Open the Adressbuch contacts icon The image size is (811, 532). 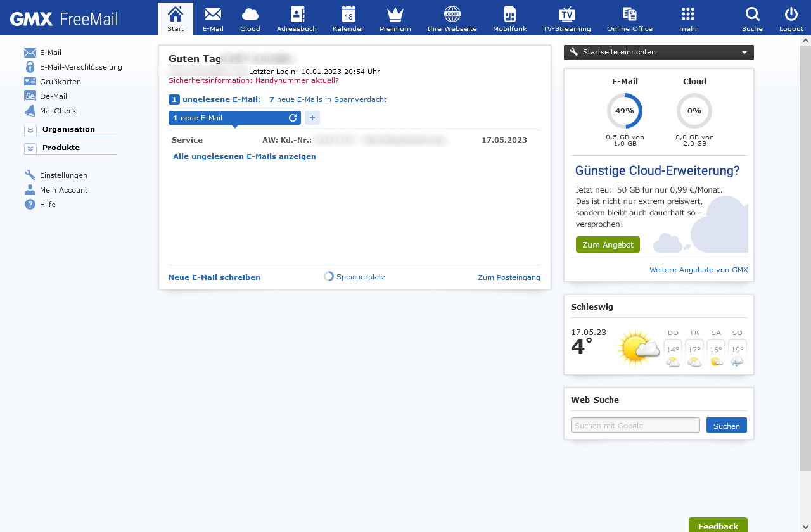[x=297, y=19]
